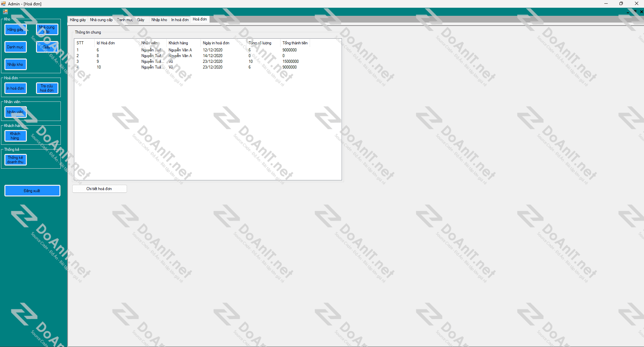644x347 pixels.
Task: Click the In hoá đơn sidebar button
Action: [x=15, y=88]
